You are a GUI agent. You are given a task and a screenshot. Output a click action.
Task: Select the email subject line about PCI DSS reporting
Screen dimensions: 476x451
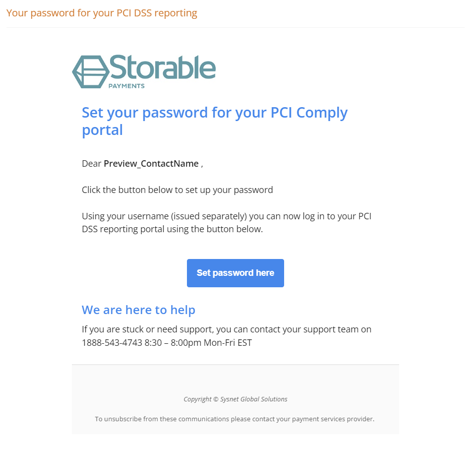[102, 13]
